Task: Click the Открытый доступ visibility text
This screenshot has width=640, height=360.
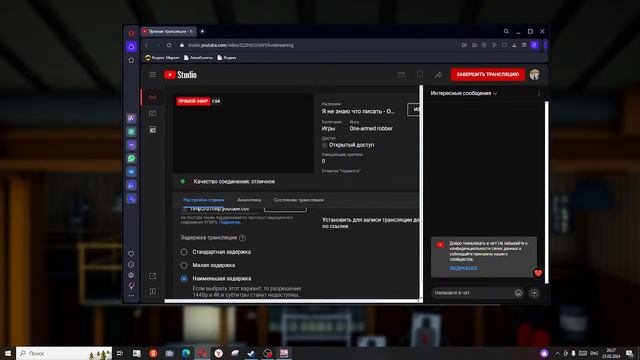Action: pos(351,145)
